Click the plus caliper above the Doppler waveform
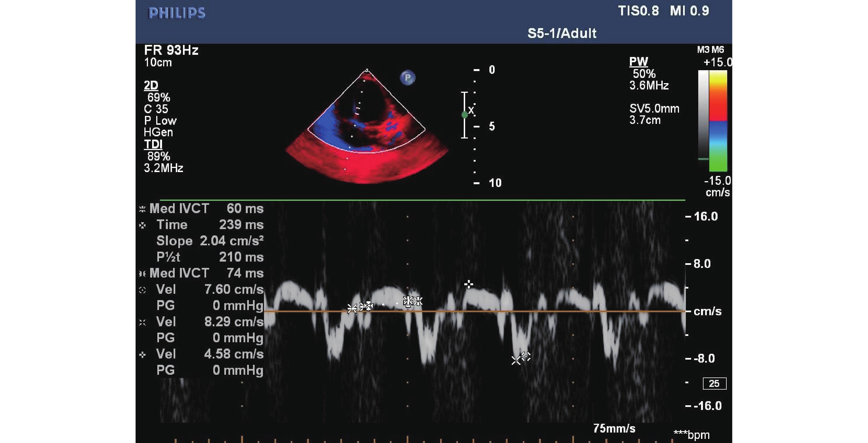This screenshot has height=443, width=868. [468, 284]
